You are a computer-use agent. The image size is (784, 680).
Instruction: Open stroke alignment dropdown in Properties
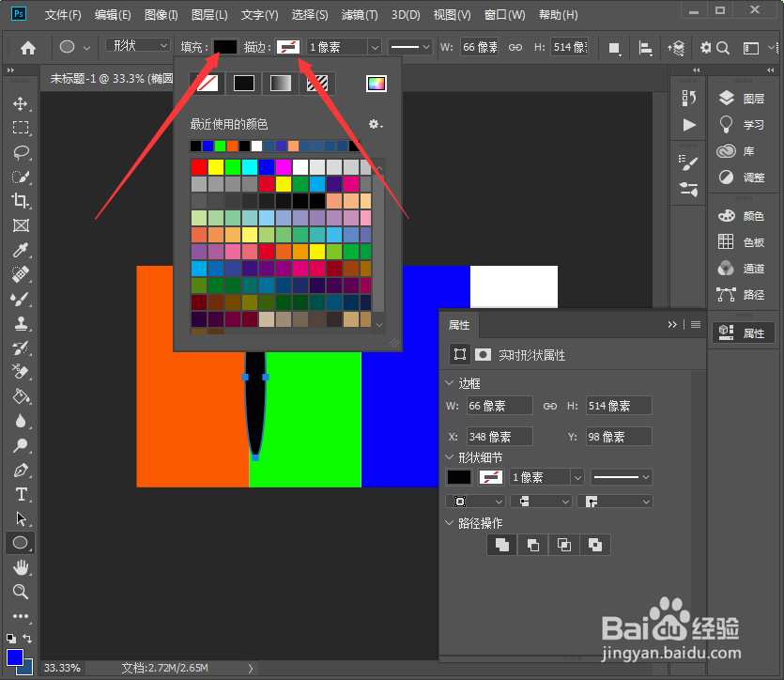475,502
